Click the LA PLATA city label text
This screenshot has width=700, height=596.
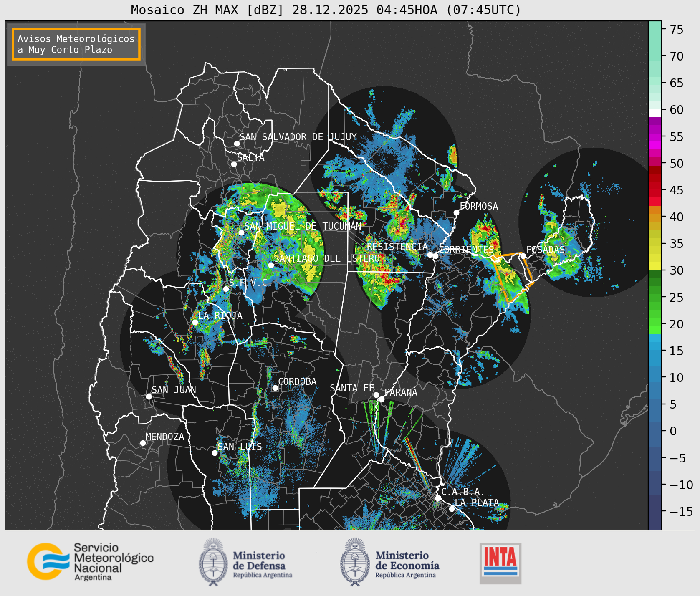coord(477,503)
